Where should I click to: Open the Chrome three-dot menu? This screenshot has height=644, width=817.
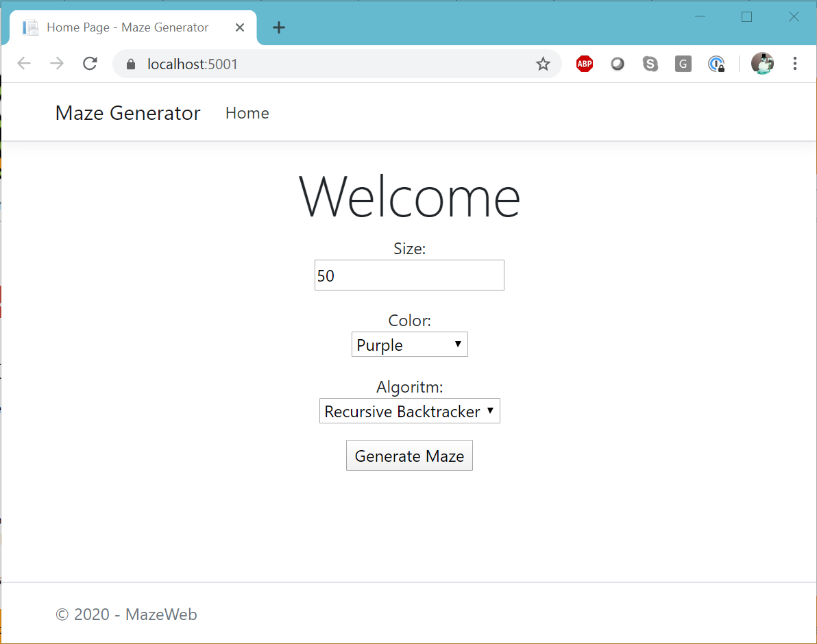tap(794, 63)
